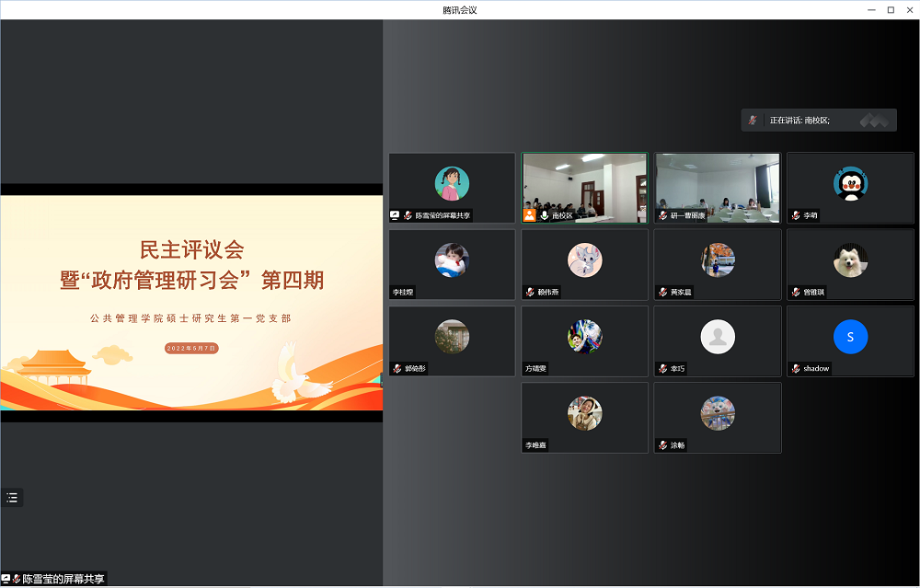The image size is (920, 588).
Task: Click the white dog avatar of 曾雅琪
Action: coord(850,260)
